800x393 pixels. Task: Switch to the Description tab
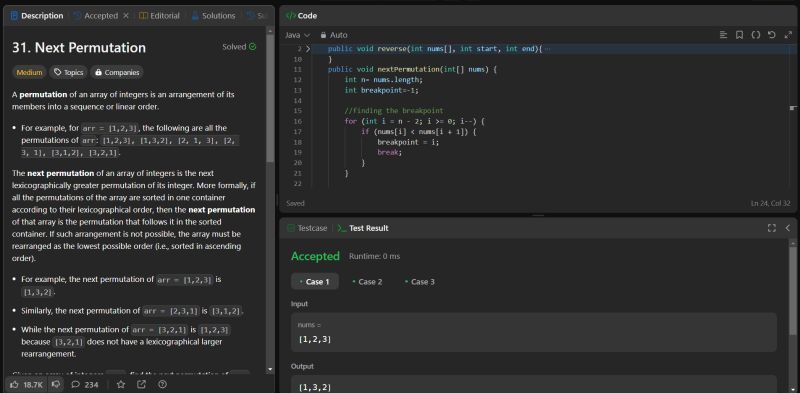(x=37, y=16)
